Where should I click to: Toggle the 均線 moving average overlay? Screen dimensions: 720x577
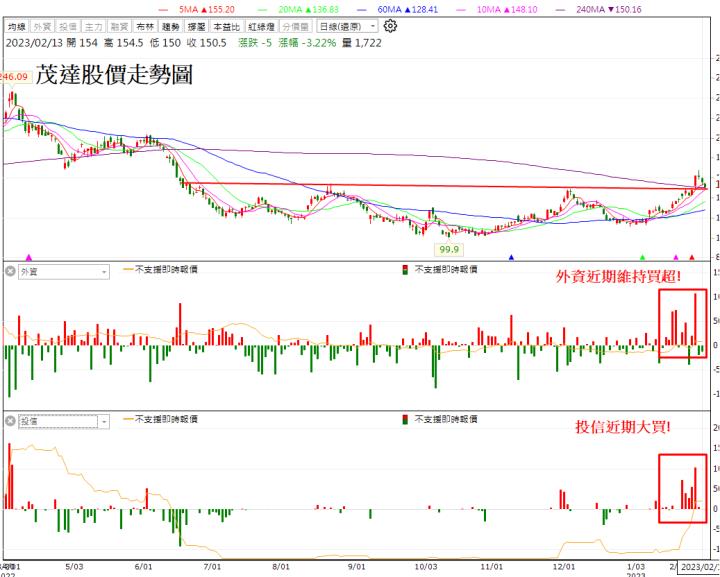(x=17, y=27)
